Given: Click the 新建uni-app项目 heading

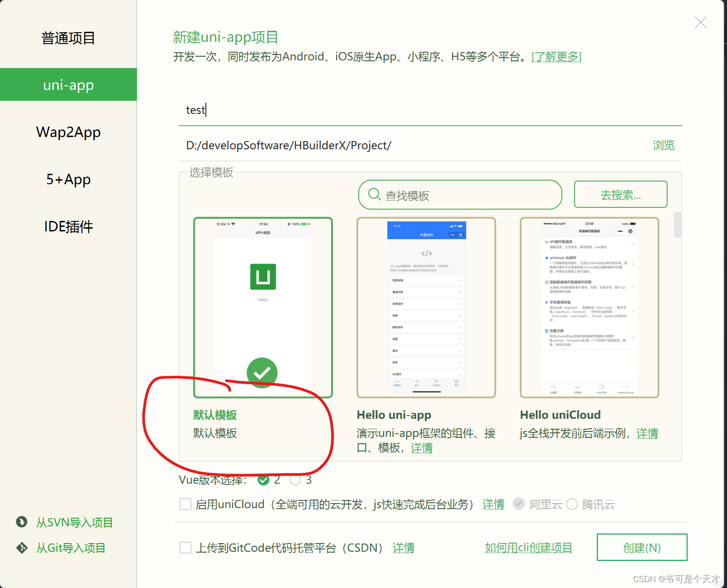Looking at the screenshot, I should (x=225, y=37).
